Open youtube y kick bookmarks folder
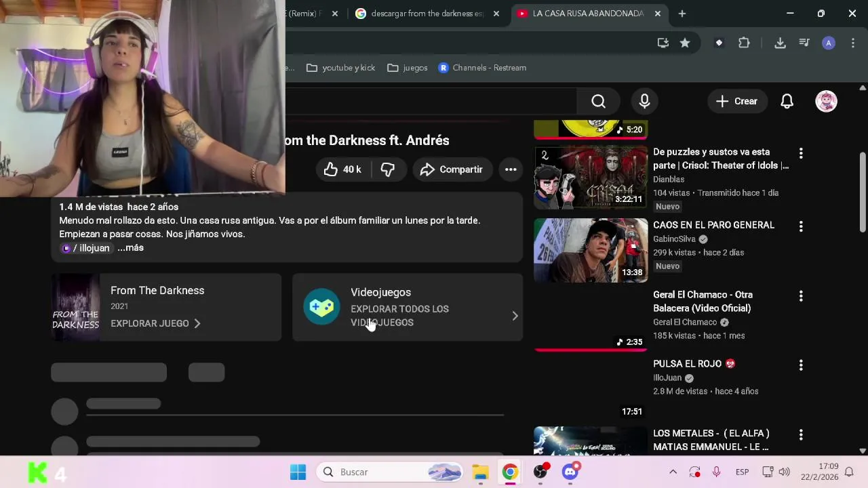Viewport: 868px width, 488px height. pos(340,68)
